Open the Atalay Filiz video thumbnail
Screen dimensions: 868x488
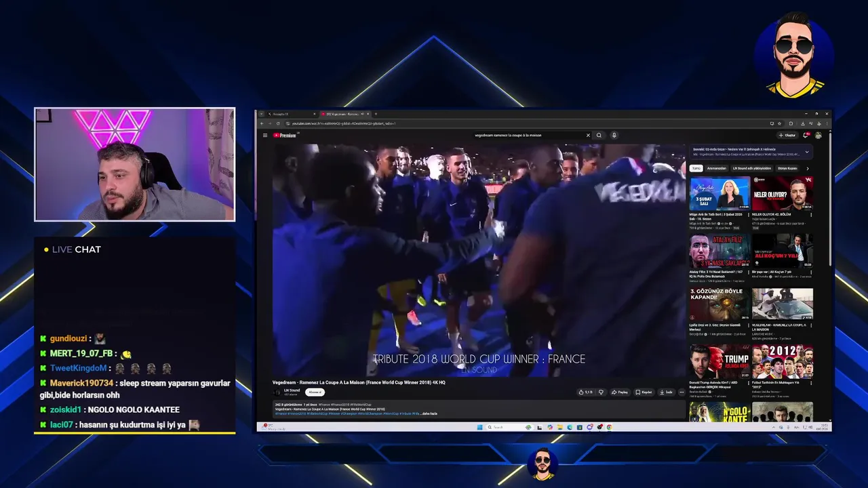point(719,250)
